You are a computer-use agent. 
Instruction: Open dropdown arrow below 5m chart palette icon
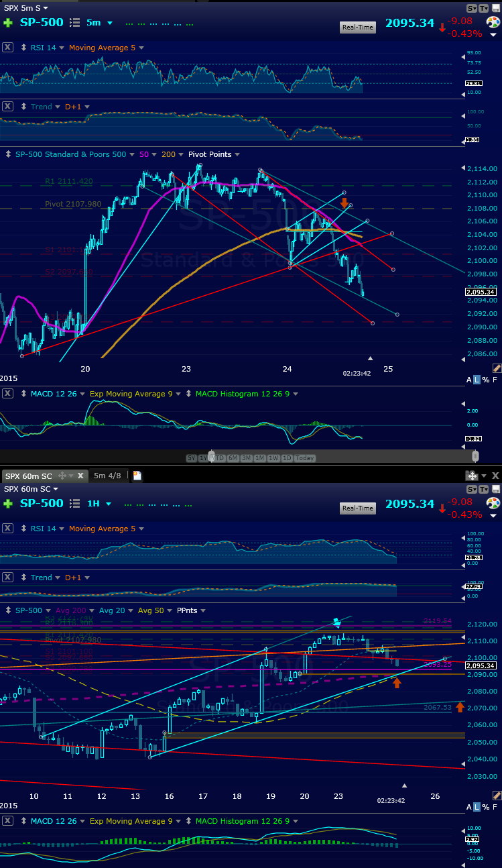pyautogui.click(x=493, y=36)
